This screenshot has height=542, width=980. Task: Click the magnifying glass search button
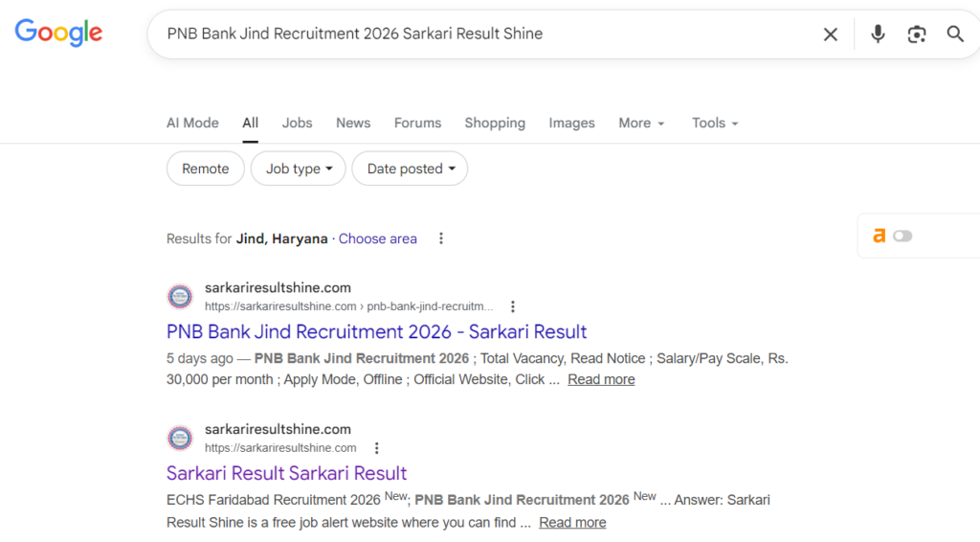click(955, 34)
